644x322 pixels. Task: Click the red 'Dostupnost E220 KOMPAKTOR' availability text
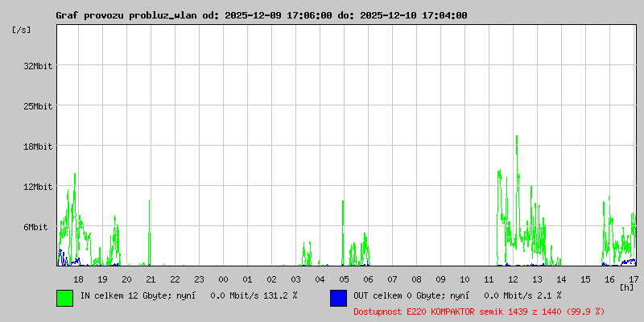479,312
